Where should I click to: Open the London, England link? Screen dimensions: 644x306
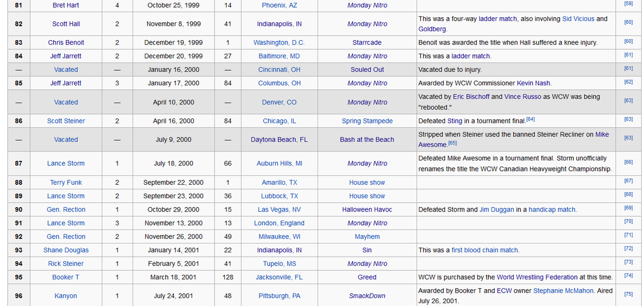coord(280,223)
